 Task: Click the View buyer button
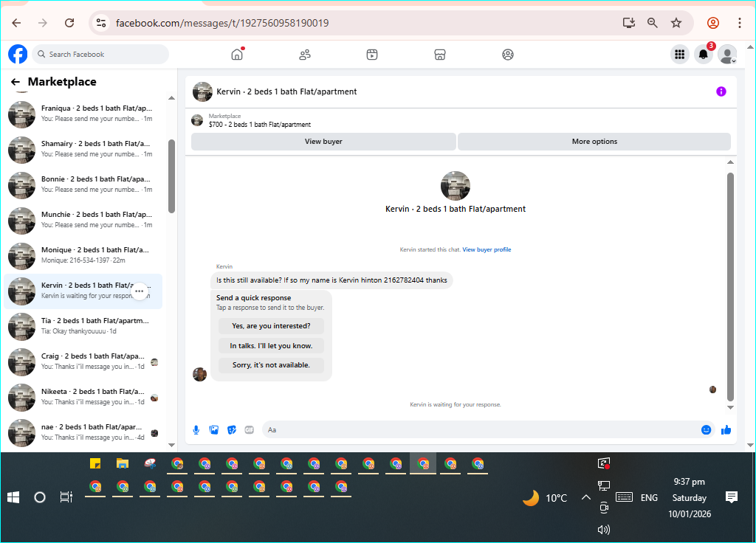323,142
